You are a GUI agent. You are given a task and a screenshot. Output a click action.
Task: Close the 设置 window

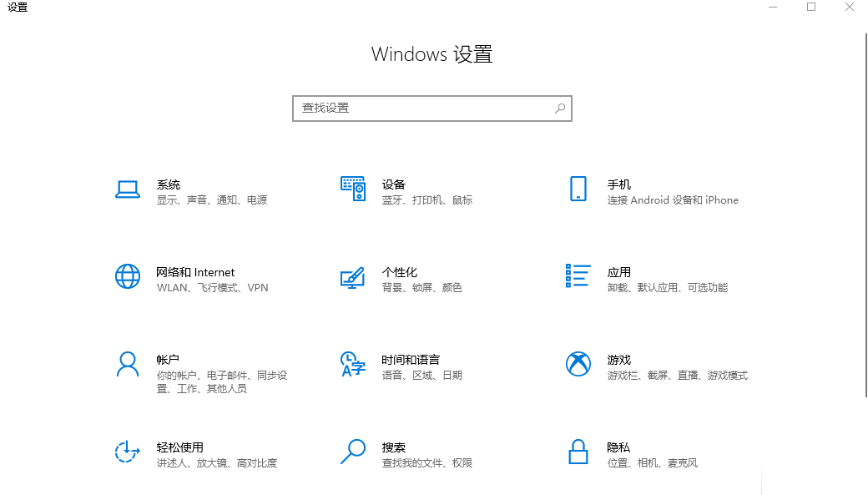point(849,8)
